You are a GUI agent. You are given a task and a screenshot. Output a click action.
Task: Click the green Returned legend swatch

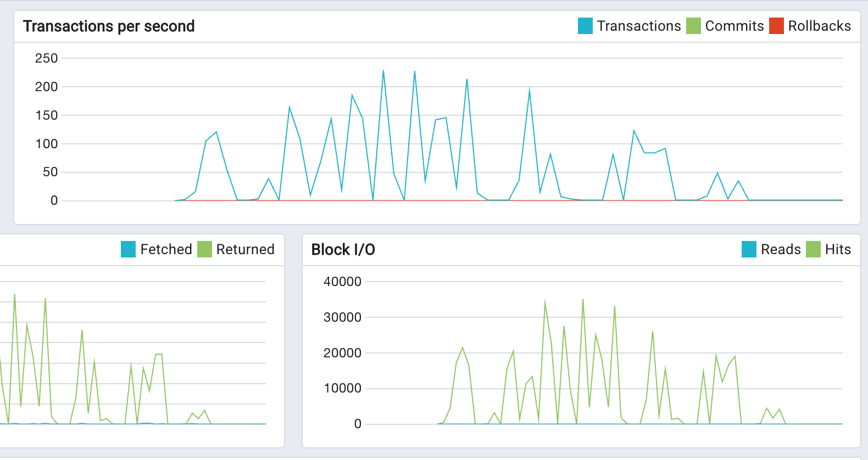(204, 249)
